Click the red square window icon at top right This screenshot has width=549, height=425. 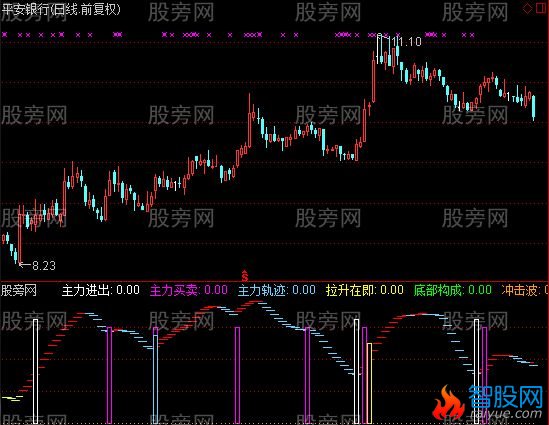542,8
